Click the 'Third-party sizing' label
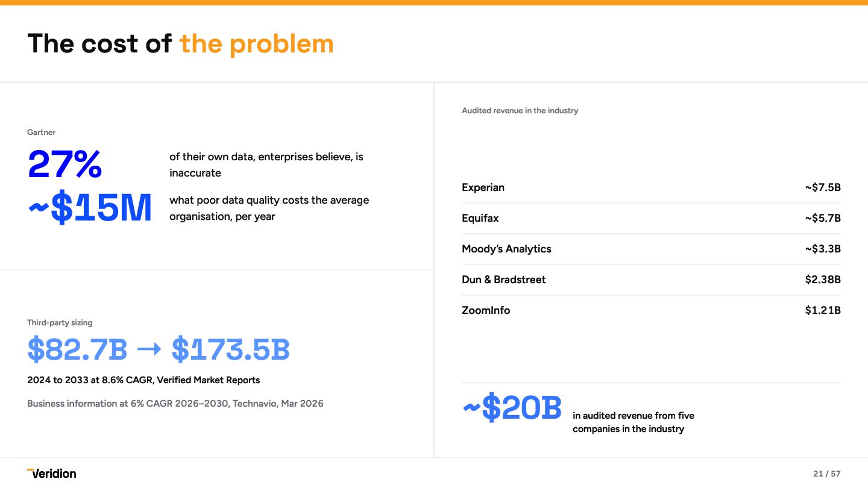The height and width of the screenshot is (488, 868). 60,323
